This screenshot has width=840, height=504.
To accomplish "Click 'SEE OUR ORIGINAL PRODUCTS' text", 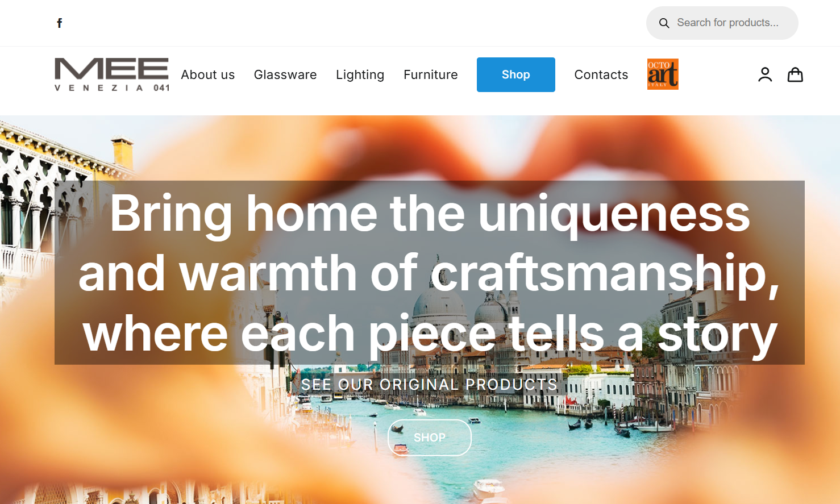I will click(430, 385).
